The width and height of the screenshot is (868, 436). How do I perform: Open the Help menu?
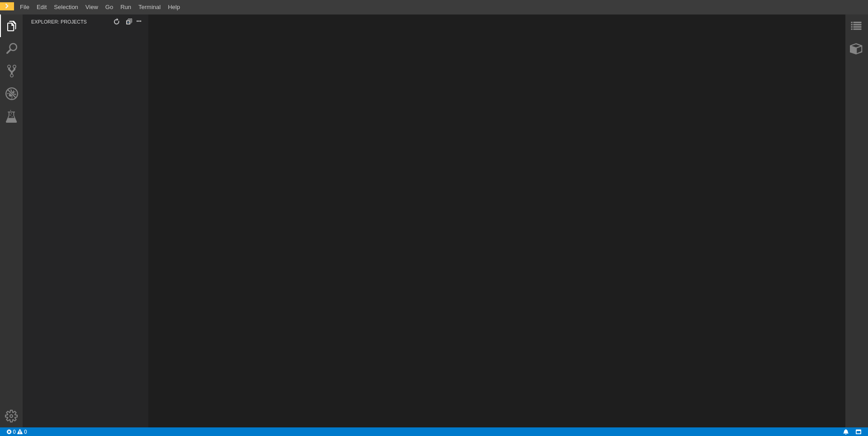(x=174, y=7)
